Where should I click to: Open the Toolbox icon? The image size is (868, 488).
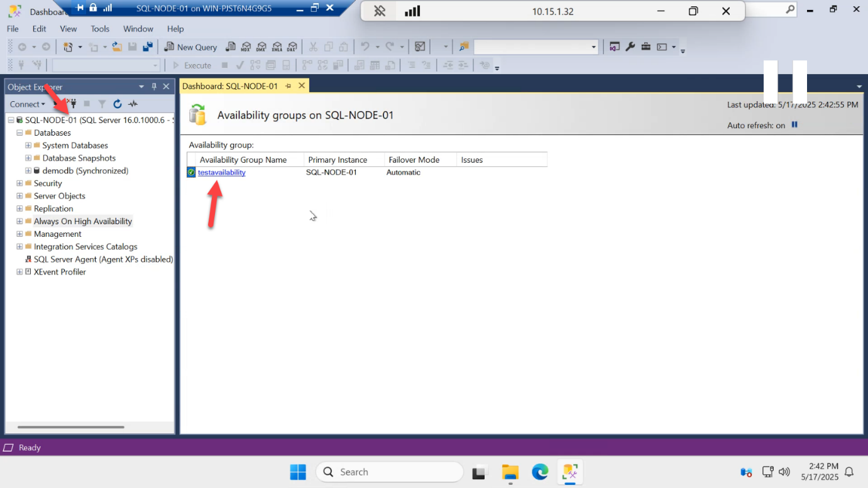click(646, 47)
